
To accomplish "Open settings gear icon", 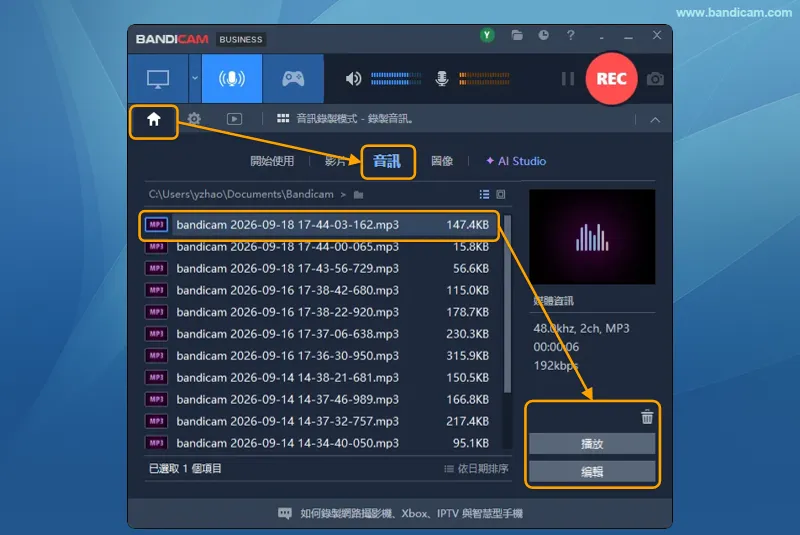I will click(x=194, y=119).
